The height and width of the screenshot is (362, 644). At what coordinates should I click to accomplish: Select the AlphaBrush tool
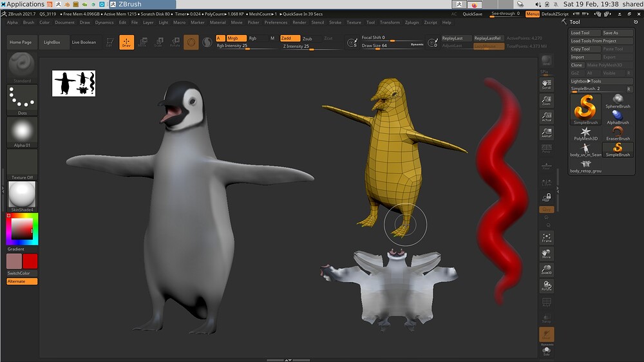(x=618, y=117)
